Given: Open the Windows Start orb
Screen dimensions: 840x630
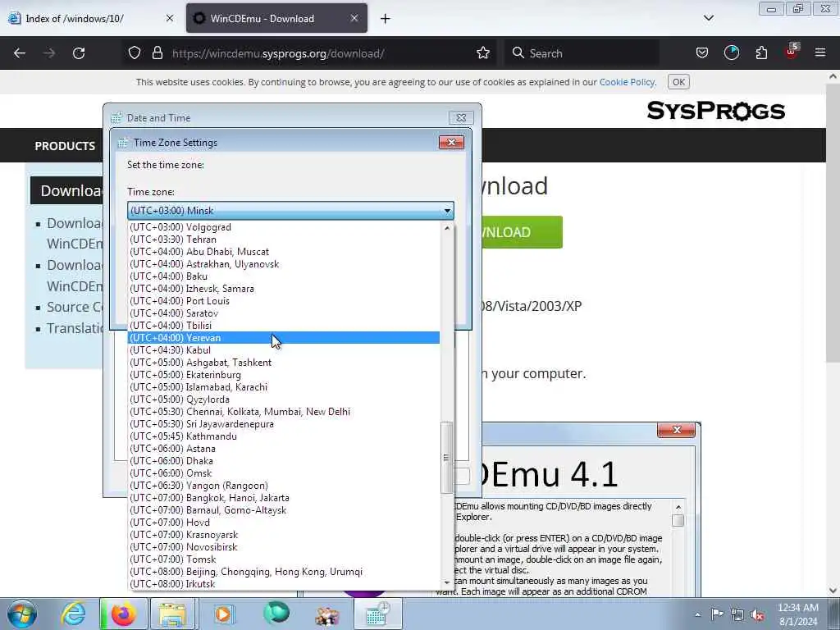Looking at the screenshot, I should click(22, 614).
